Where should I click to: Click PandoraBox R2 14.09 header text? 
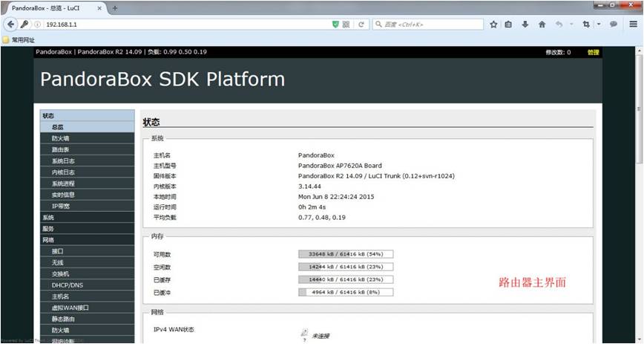[110, 52]
